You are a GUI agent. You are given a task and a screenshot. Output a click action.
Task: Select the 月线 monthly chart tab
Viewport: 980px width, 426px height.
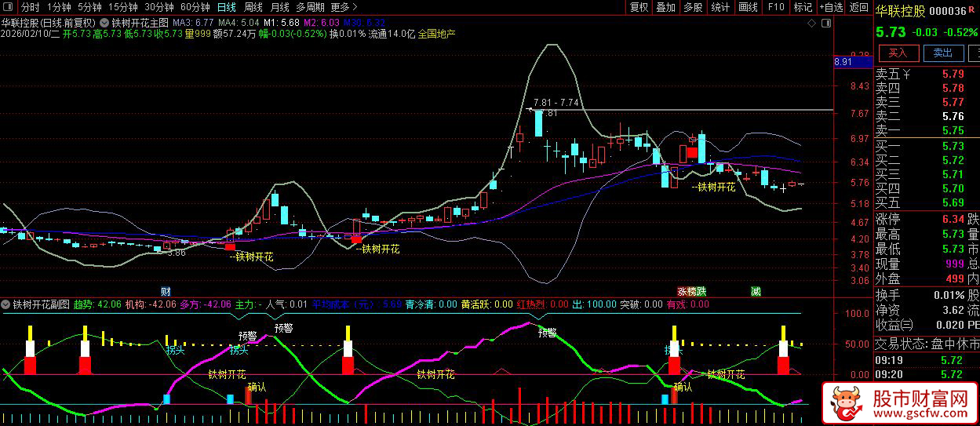coord(280,7)
